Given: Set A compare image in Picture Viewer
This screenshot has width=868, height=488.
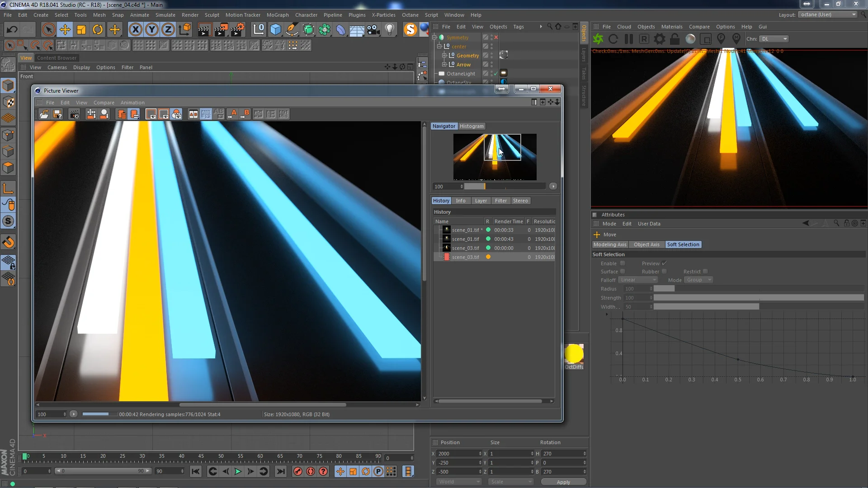Looking at the screenshot, I should pyautogui.click(x=232, y=114).
